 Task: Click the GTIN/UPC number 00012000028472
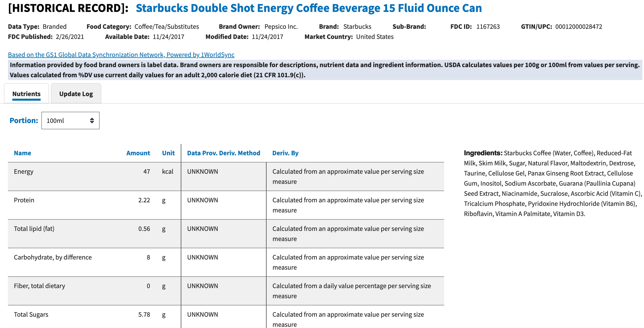click(x=579, y=27)
